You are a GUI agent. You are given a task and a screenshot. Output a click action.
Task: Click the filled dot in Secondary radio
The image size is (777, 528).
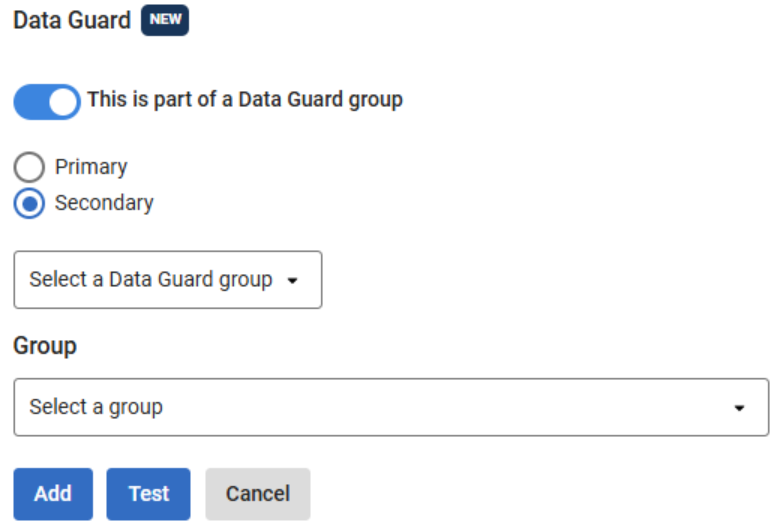point(30,203)
